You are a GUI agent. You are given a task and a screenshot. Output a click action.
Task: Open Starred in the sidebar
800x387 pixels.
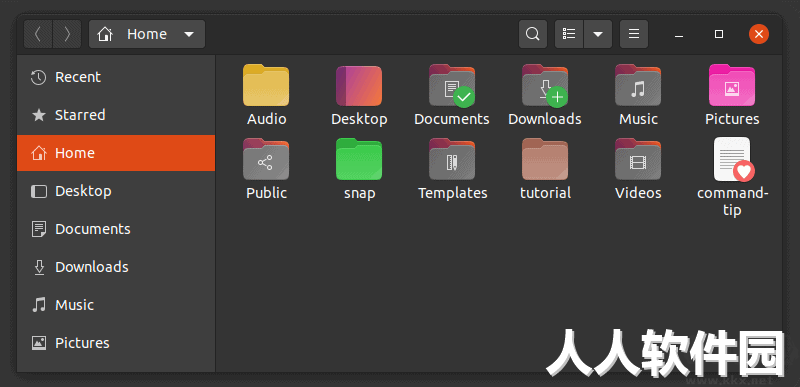coord(116,115)
